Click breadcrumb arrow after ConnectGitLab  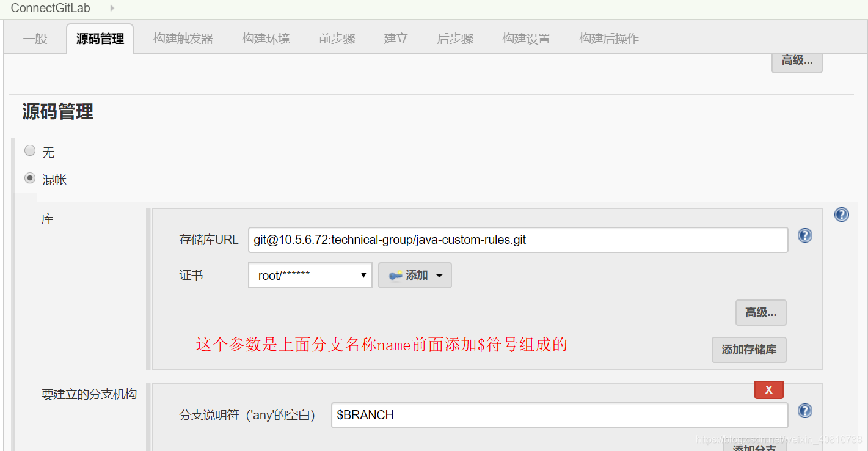click(x=112, y=8)
